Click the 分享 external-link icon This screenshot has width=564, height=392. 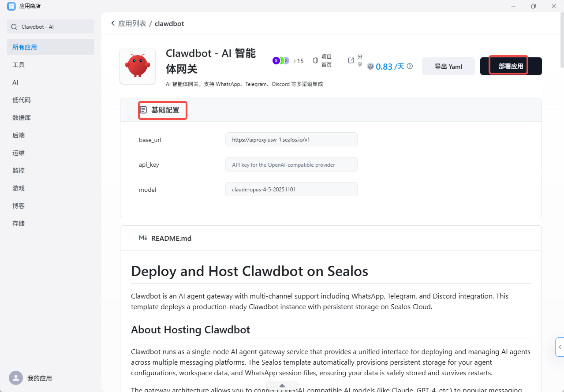pos(351,60)
